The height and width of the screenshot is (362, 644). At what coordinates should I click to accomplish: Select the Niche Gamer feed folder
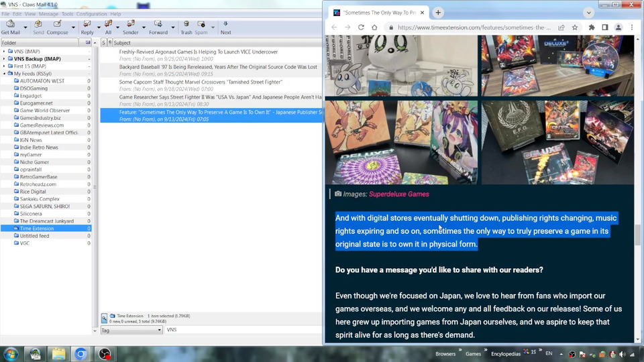[x=34, y=162]
